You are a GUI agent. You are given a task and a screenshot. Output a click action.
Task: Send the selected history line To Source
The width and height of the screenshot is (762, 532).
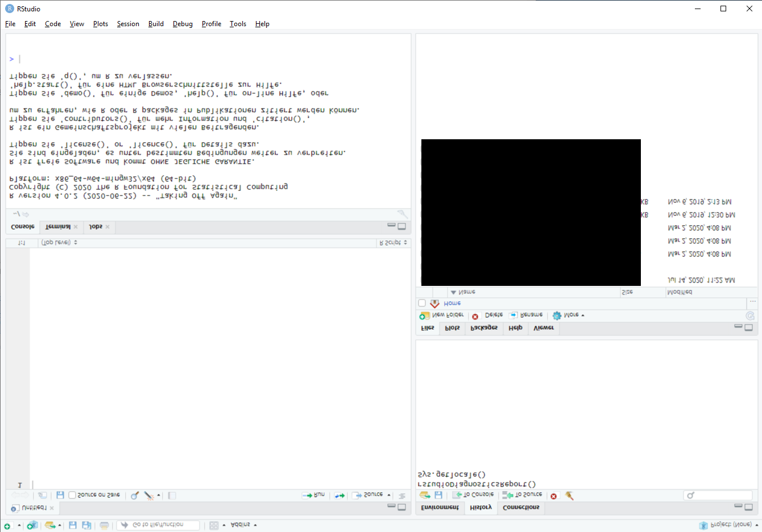point(521,495)
